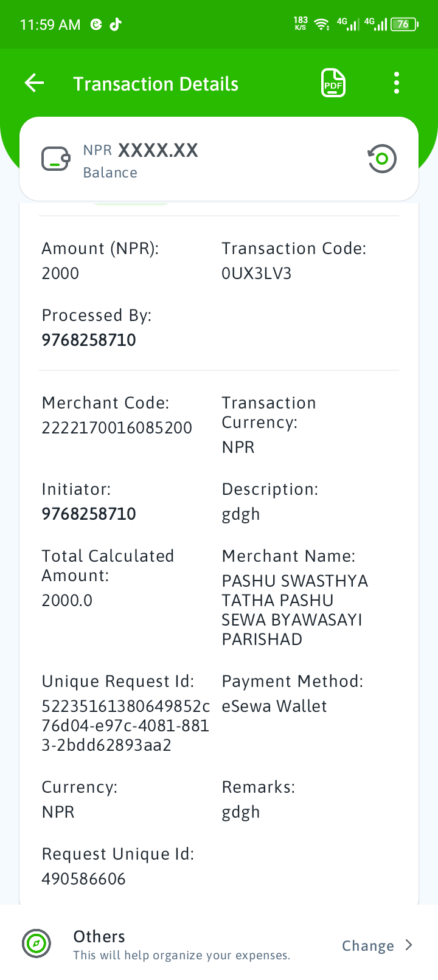Viewport: 438px width, 980px height.
Task: Tap the Wi-Fi status icon
Action: [322, 24]
